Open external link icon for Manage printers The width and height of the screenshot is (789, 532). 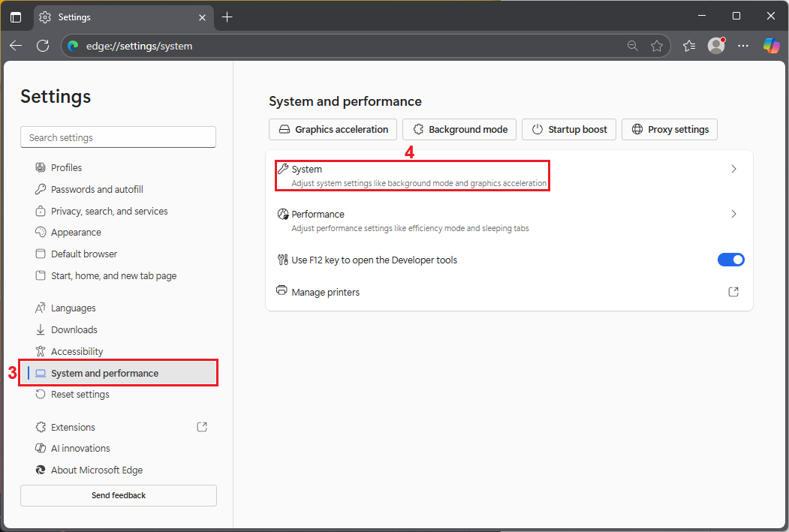click(x=733, y=292)
